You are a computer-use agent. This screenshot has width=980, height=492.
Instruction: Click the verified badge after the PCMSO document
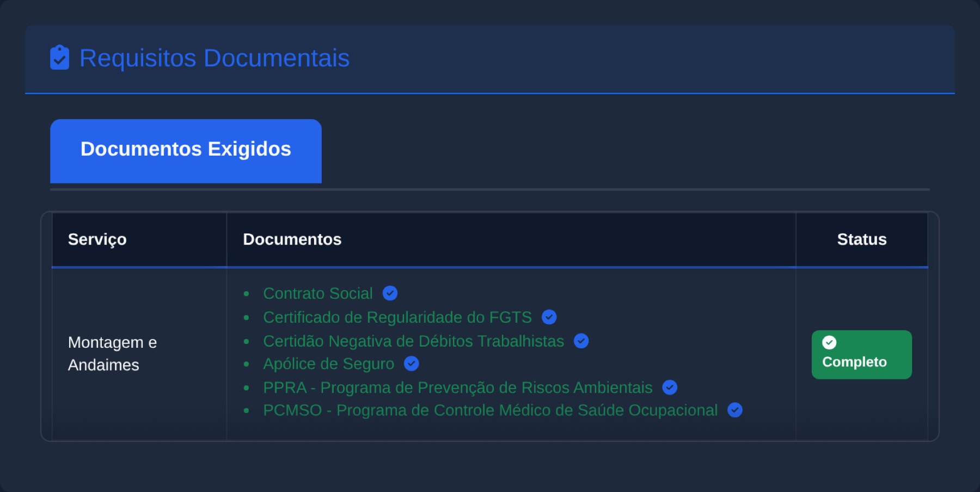click(735, 410)
